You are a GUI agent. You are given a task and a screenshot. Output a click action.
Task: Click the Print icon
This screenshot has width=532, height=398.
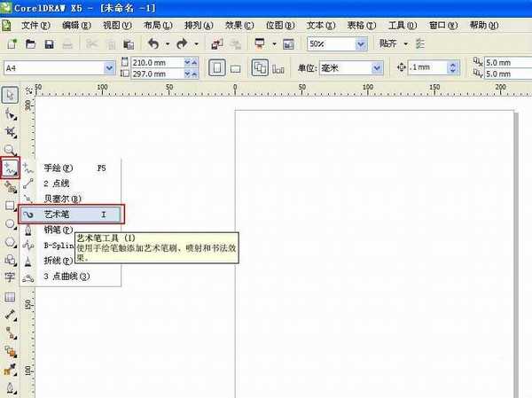(x=67, y=44)
